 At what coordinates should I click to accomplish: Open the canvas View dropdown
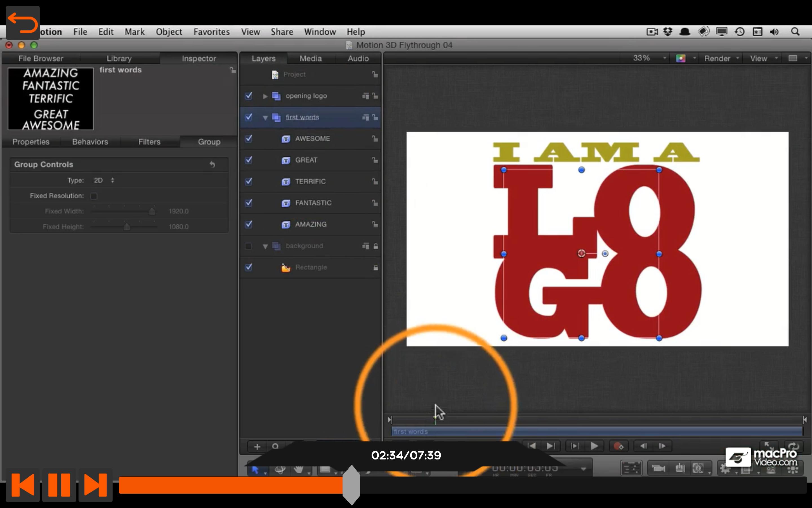[x=763, y=58]
